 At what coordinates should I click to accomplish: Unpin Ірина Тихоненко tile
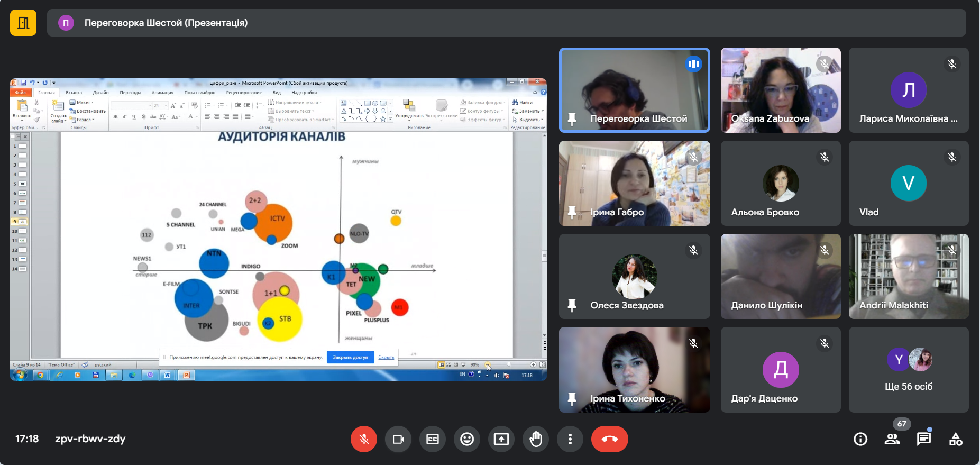[x=572, y=398]
